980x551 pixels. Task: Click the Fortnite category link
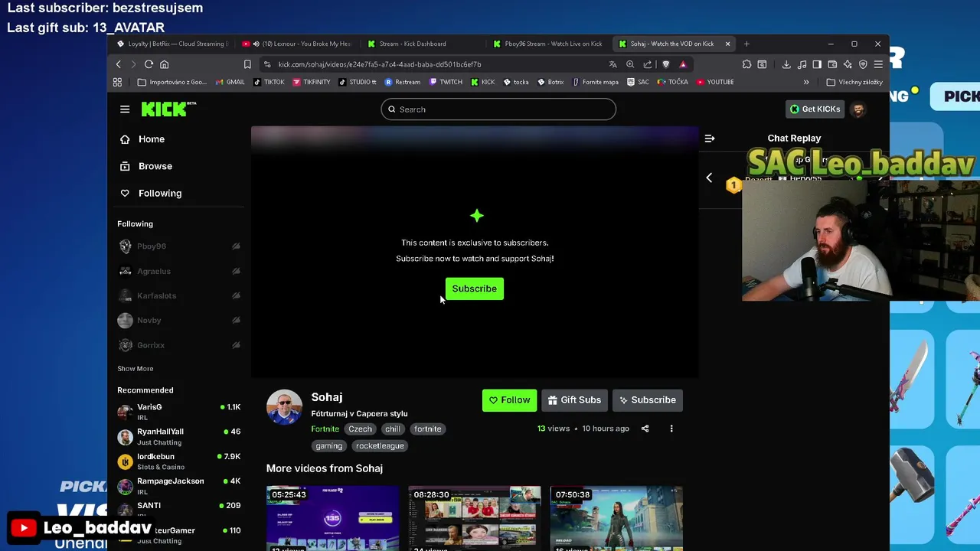[x=325, y=429]
